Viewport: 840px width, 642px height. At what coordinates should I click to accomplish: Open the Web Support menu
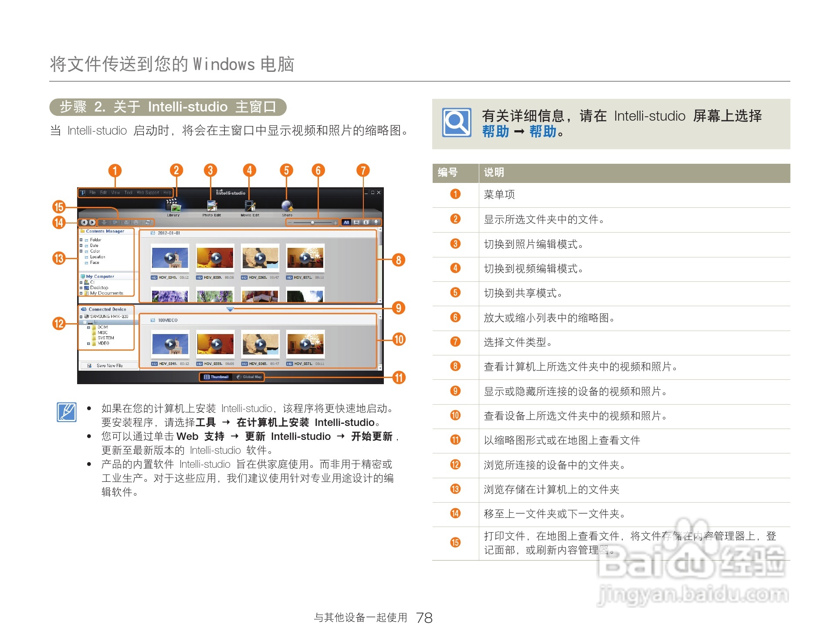148,193
